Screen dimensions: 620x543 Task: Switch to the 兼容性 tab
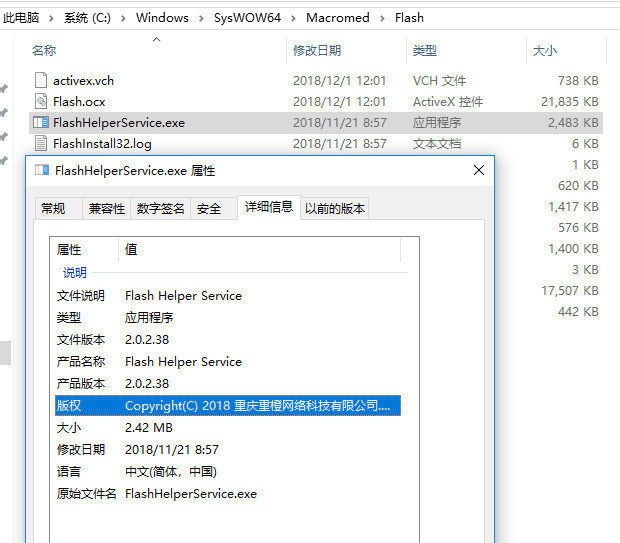pyautogui.click(x=106, y=208)
